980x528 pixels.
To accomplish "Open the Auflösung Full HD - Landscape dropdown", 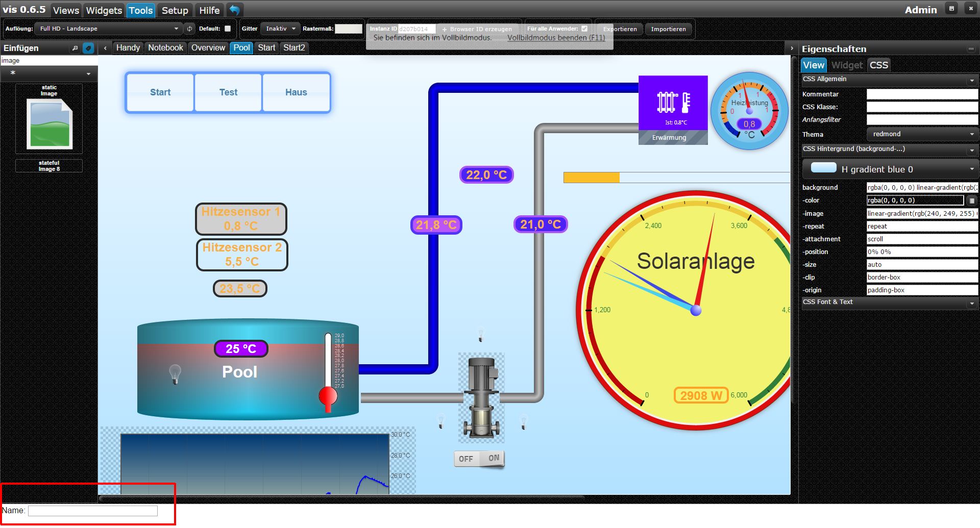I will (109, 29).
